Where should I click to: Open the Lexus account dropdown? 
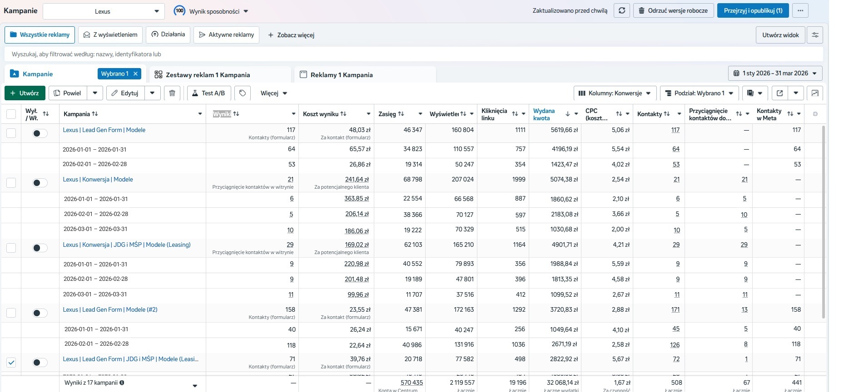104,11
